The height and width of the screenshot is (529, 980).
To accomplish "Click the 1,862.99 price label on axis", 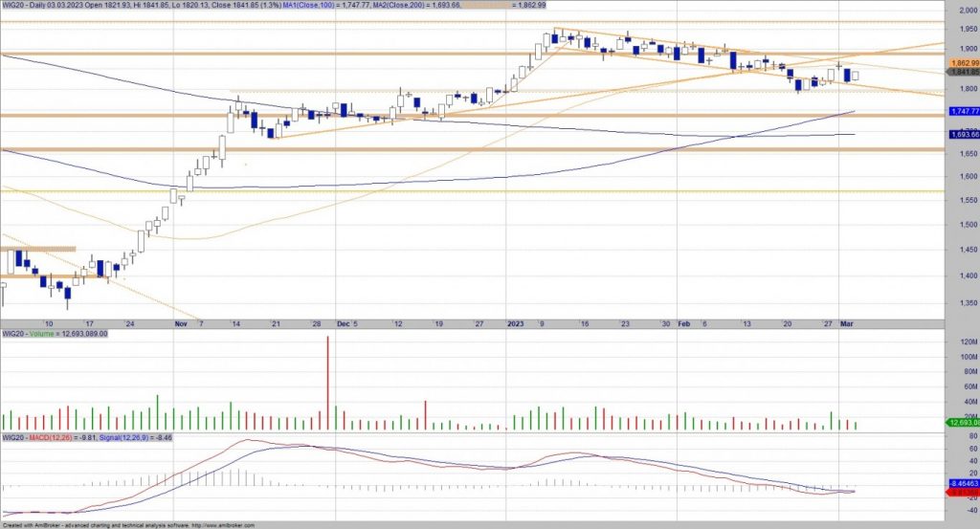I will pos(962,62).
